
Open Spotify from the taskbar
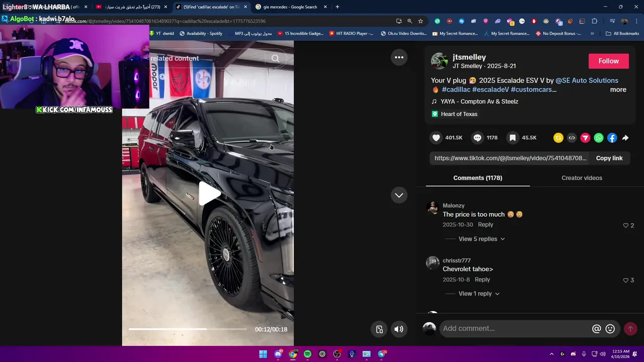click(x=307, y=354)
